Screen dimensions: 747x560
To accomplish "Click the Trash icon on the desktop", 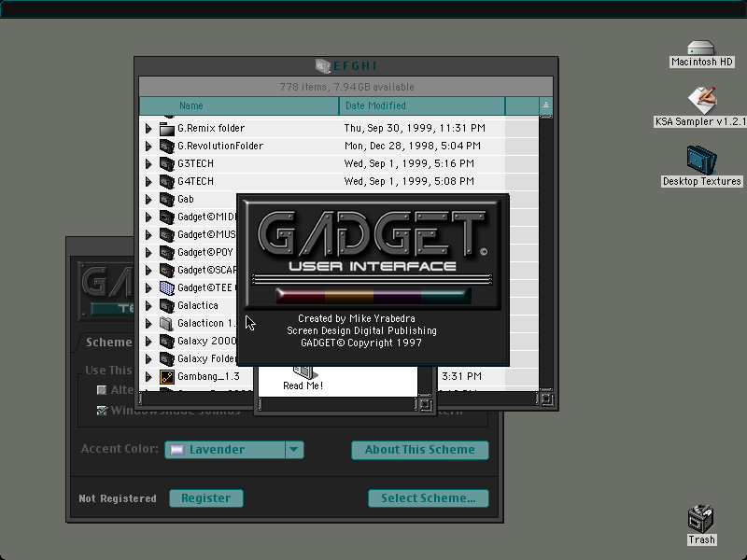I will coord(701,519).
